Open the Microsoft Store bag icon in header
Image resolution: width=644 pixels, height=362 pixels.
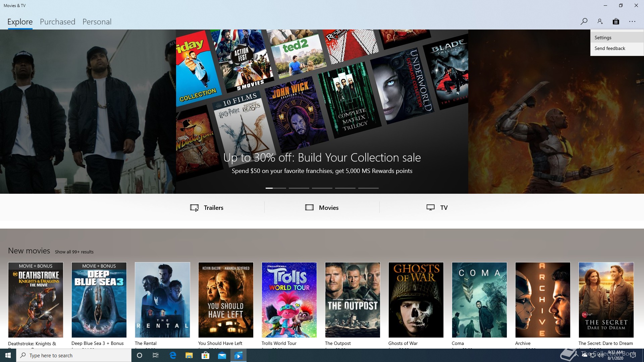point(616,21)
